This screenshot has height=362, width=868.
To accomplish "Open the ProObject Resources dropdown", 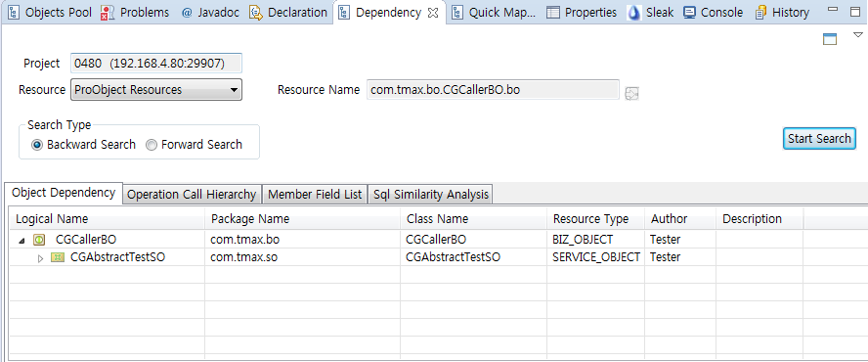I will point(156,89).
